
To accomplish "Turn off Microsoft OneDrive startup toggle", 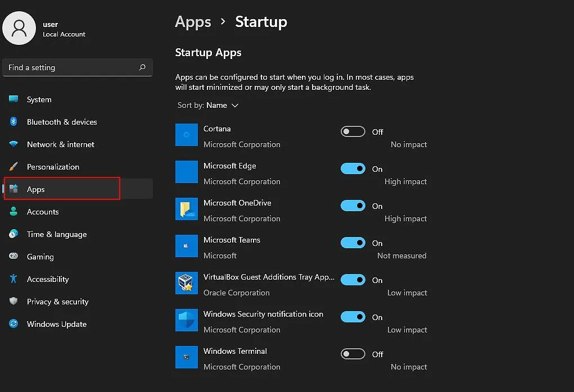I will point(353,206).
